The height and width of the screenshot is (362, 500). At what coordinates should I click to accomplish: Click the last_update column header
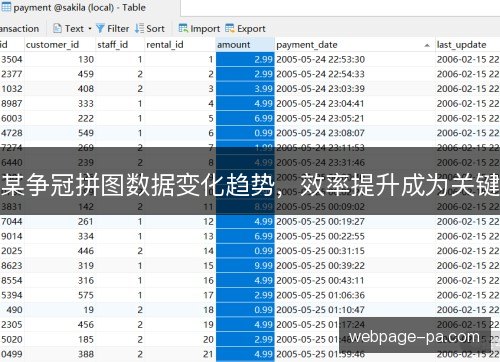pyautogui.click(x=468, y=45)
